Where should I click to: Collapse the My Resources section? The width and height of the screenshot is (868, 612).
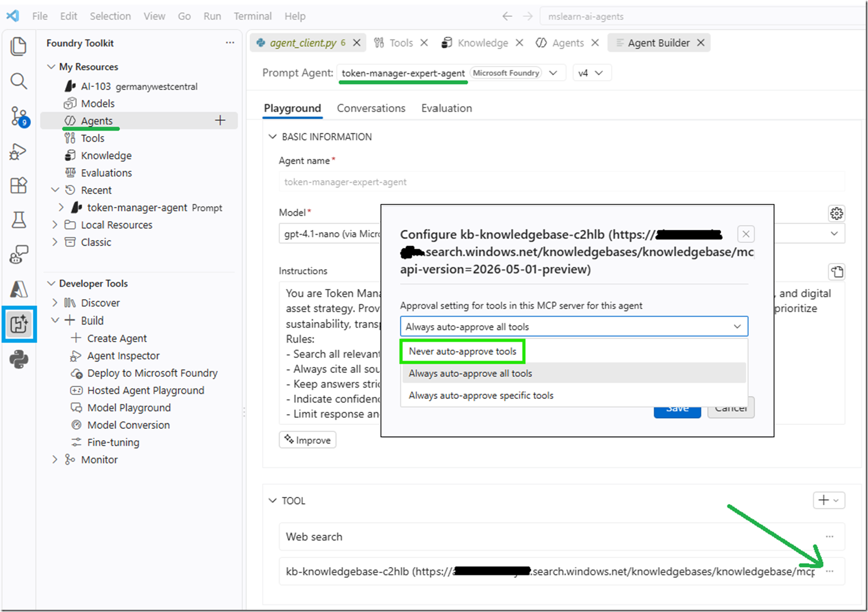[x=51, y=67]
